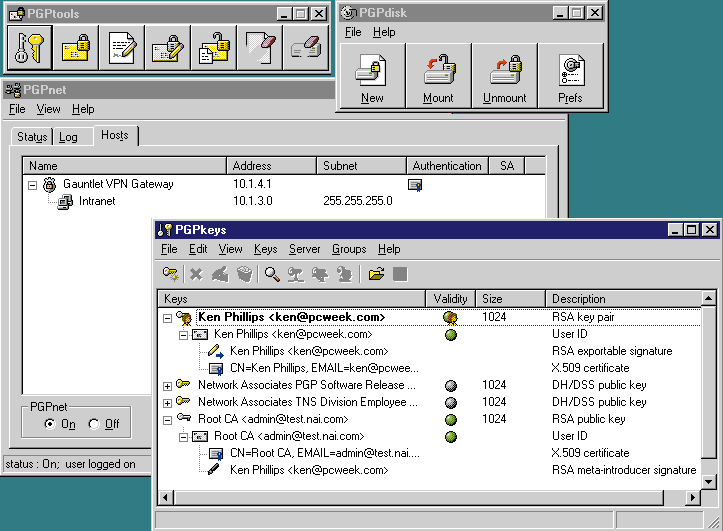
Task: Open the Keys menu in PGPkeys
Action: point(266,249)
